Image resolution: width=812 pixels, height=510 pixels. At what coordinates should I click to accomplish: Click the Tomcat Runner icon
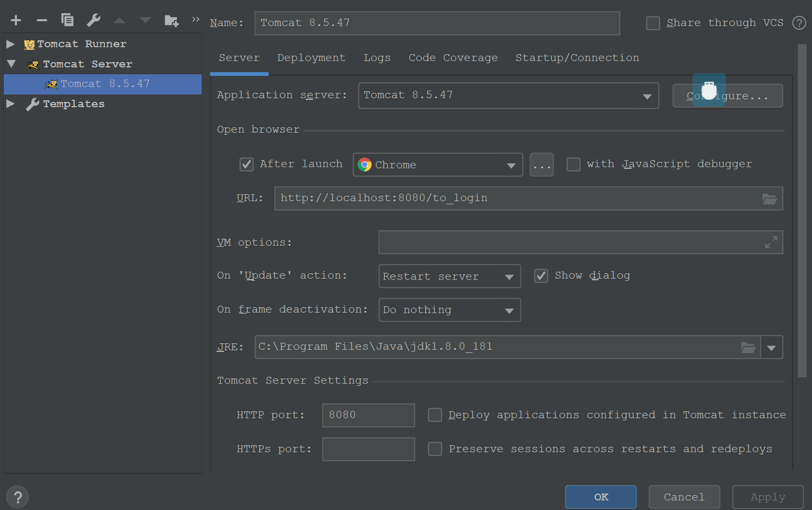click(29, 45)
